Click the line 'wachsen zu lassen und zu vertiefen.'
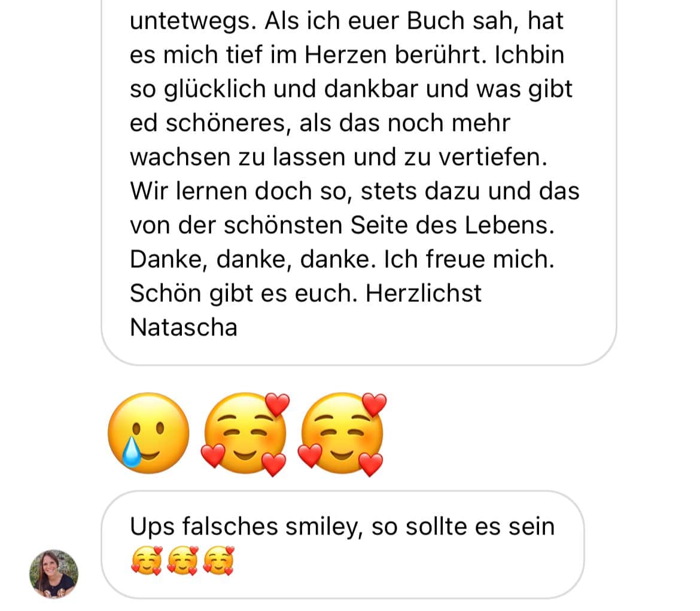The image size is (700, 611). click(x=339, y=157)
